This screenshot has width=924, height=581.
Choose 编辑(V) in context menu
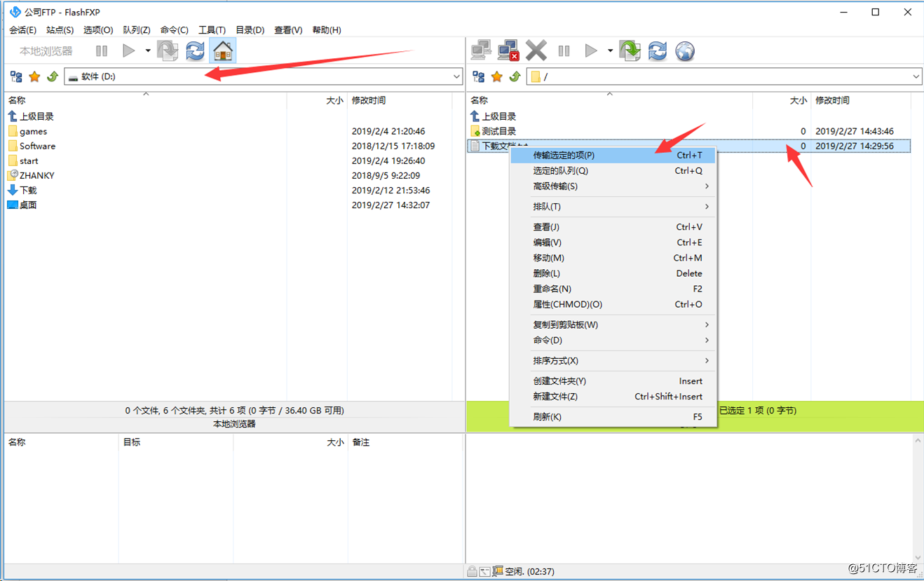coord(613,242)
